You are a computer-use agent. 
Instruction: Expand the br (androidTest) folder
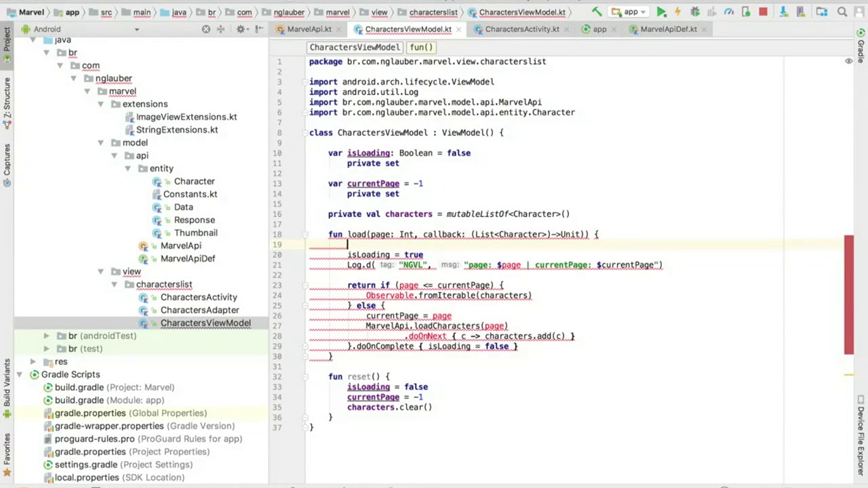pyautogui.click(x=46, y=336)
